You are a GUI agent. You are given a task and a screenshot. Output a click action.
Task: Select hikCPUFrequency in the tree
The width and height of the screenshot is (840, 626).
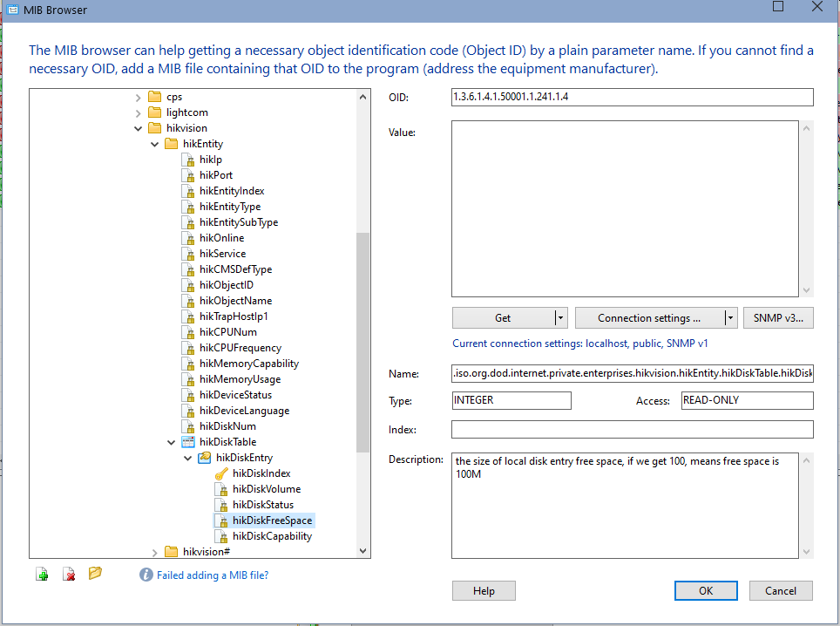[240, 348]
